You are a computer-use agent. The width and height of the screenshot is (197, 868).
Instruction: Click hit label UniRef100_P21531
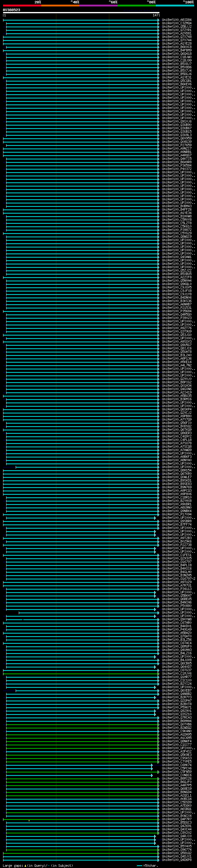click(177, 308)
